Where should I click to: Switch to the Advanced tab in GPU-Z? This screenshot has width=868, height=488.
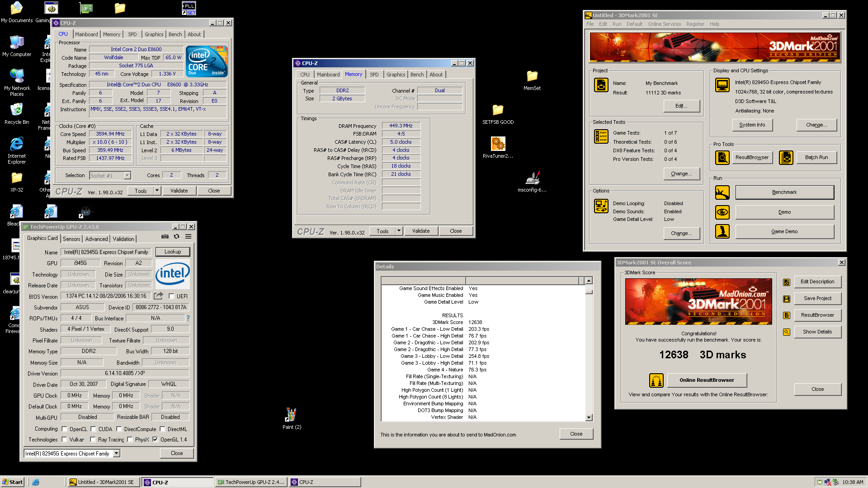point(97,239)
